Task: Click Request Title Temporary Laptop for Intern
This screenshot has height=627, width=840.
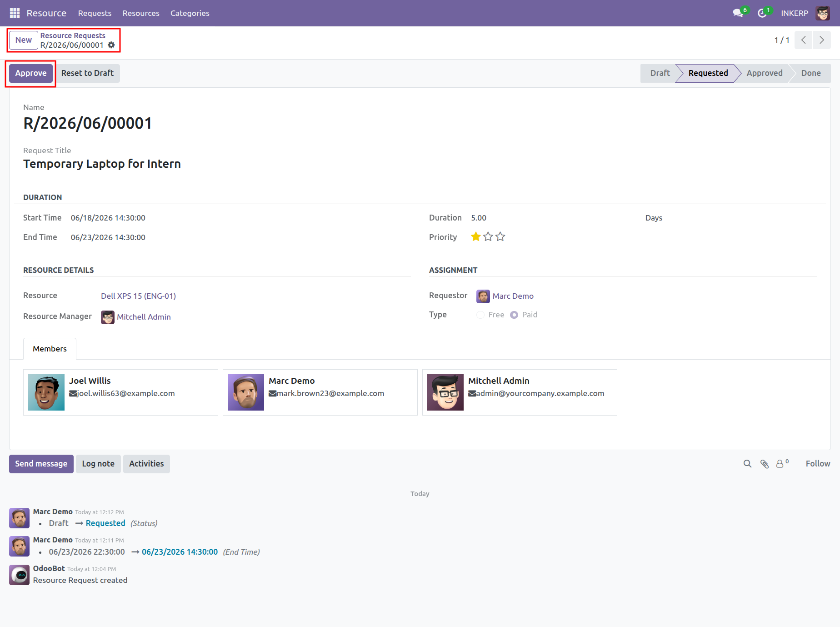Action: (x=102, y=164)
